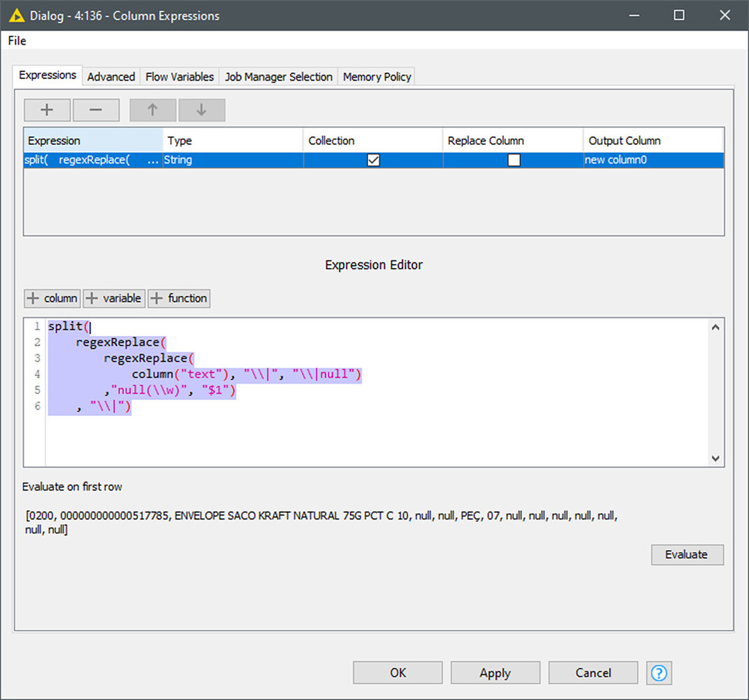Uncheck the Collection checkbox
Viewport: 749px width, 700px height.
pyautogui.click(x=373, y=160)
